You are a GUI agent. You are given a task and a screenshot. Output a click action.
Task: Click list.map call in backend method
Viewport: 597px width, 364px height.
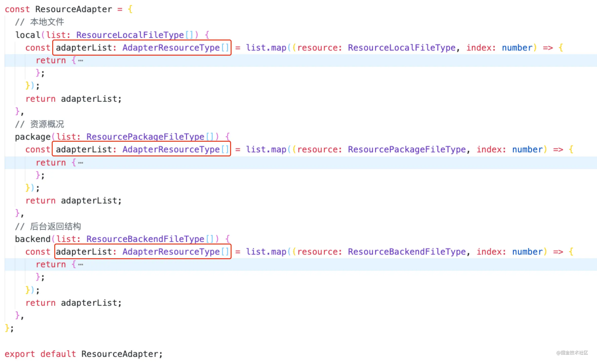point(266,252)
